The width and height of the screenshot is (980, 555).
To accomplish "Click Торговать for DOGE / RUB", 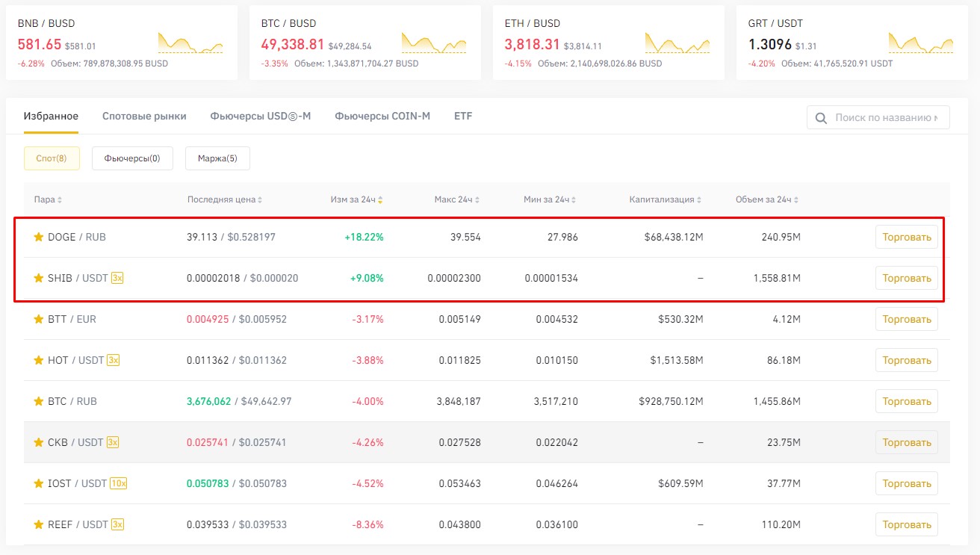I will click(x=907, y=237).
